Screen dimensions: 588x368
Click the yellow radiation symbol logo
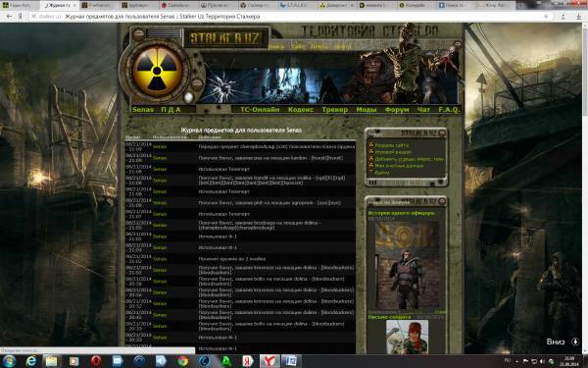[157, 71]
